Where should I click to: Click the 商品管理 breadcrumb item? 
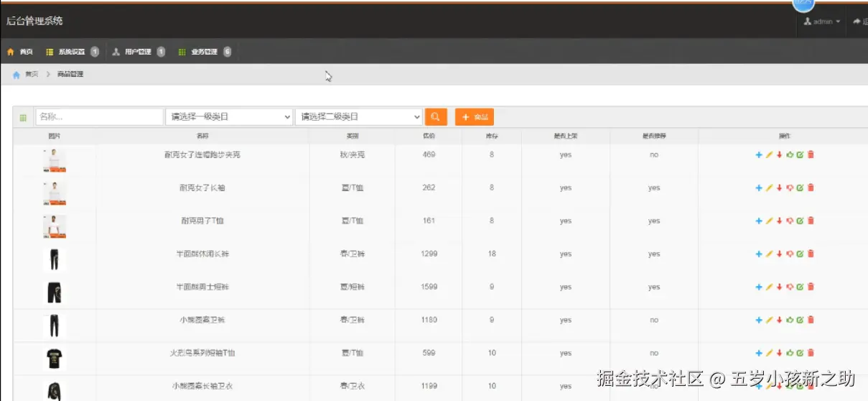tap(70, 74)
